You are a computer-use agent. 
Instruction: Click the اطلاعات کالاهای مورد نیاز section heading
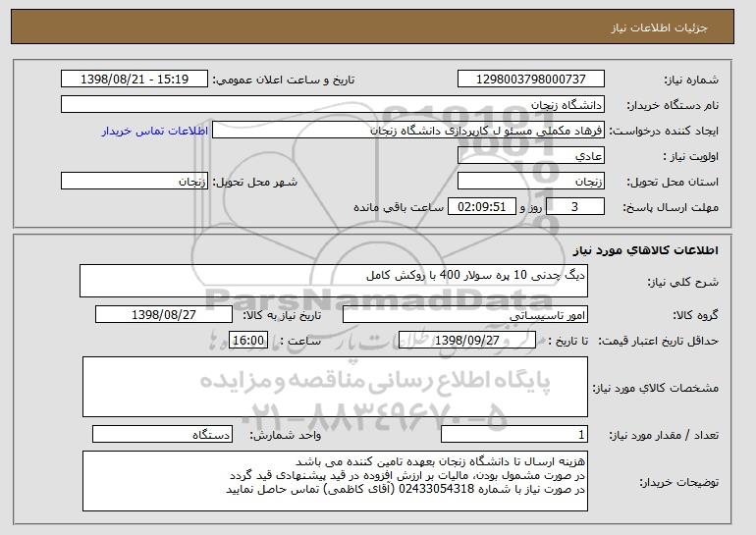pyautogui.click(x=646, y=249)
